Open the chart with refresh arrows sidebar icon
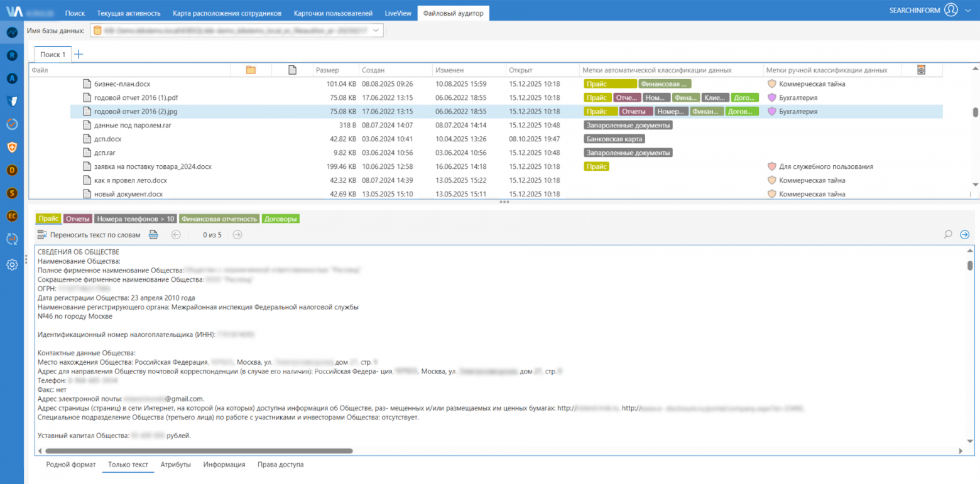980x484 pixels. (12, 239)
